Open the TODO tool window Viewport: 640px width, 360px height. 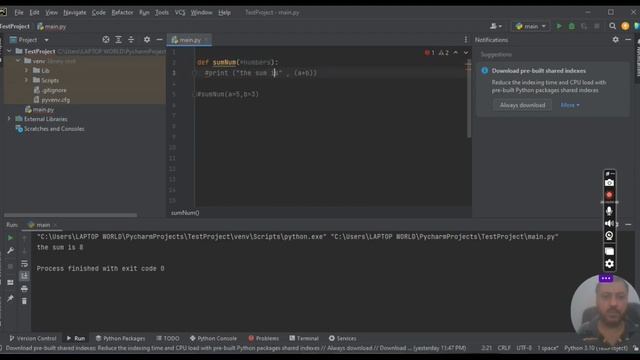click(168, 338)
